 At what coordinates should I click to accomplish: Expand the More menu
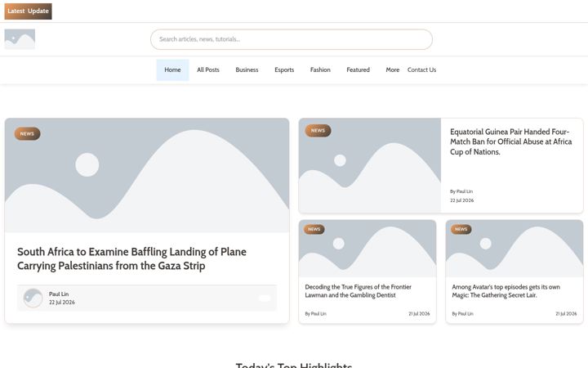click(x=393, y=70)
